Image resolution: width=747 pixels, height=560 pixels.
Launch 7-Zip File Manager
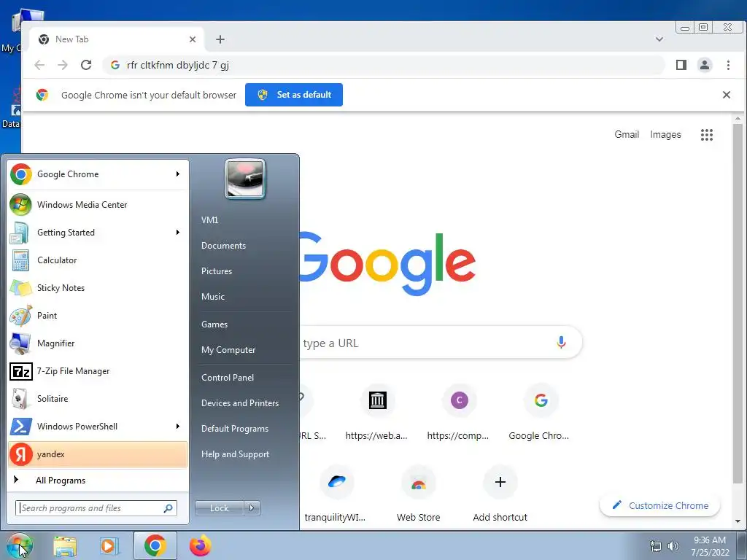98,371
